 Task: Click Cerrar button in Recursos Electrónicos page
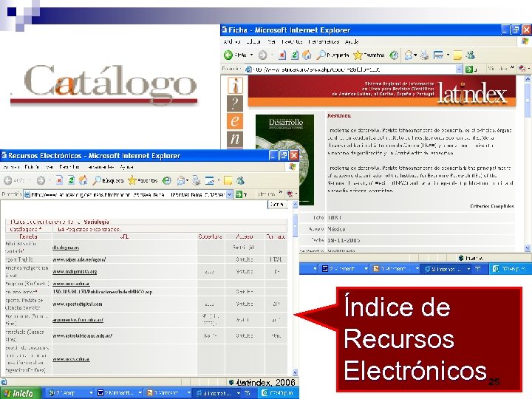coord(277,205)
